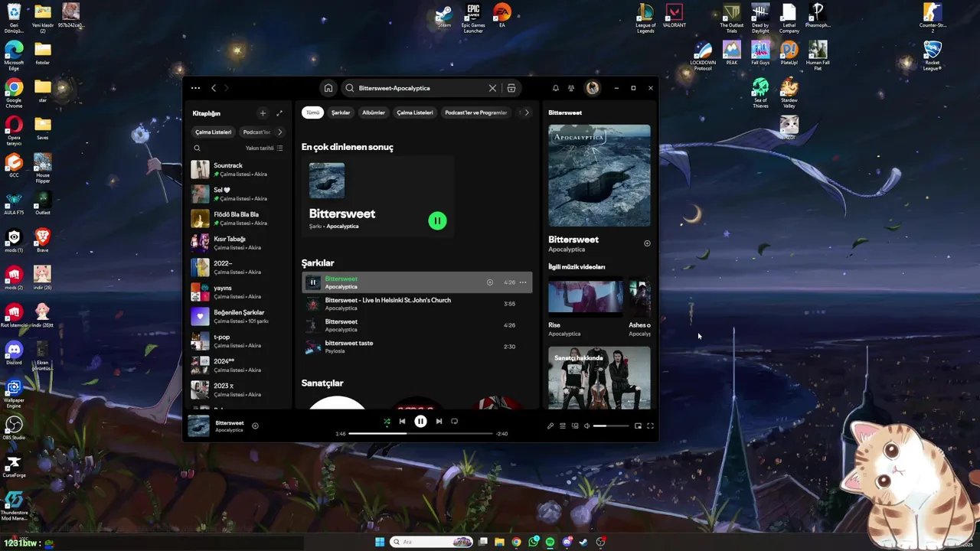Open notifications bell in Spotify
980x551 pixels.
tap(556, 88)
